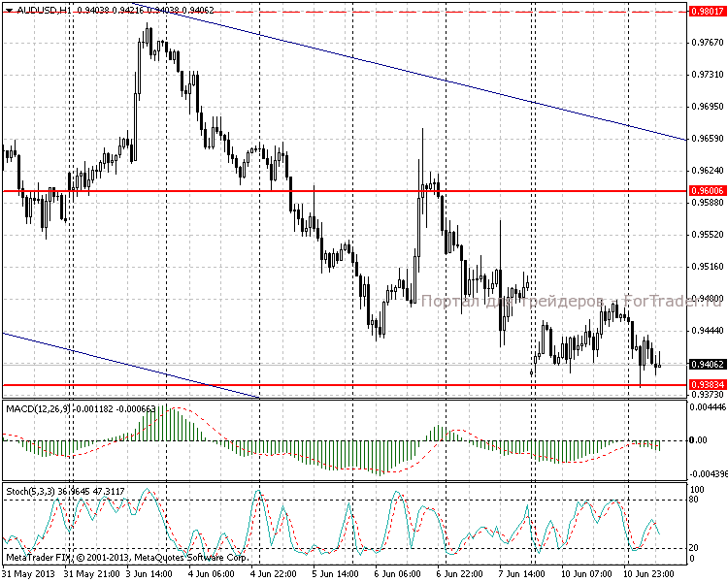Click the 0.97310 price axis value

(x=708, y=75)
